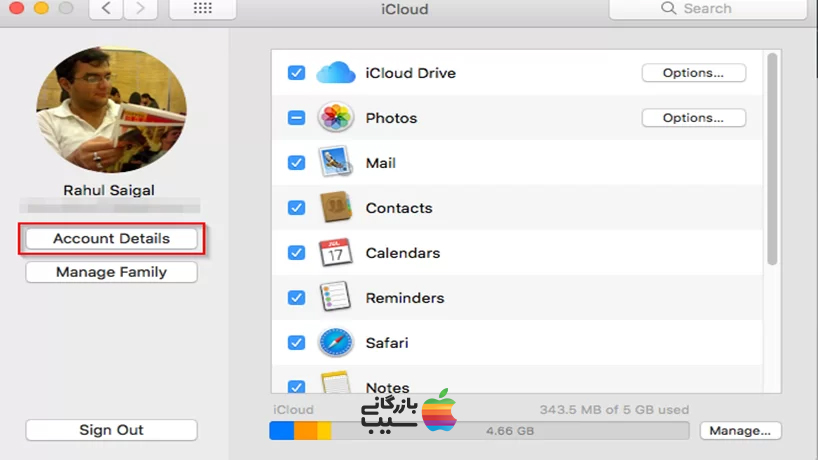Click the Mail label

tap(381, 163)
